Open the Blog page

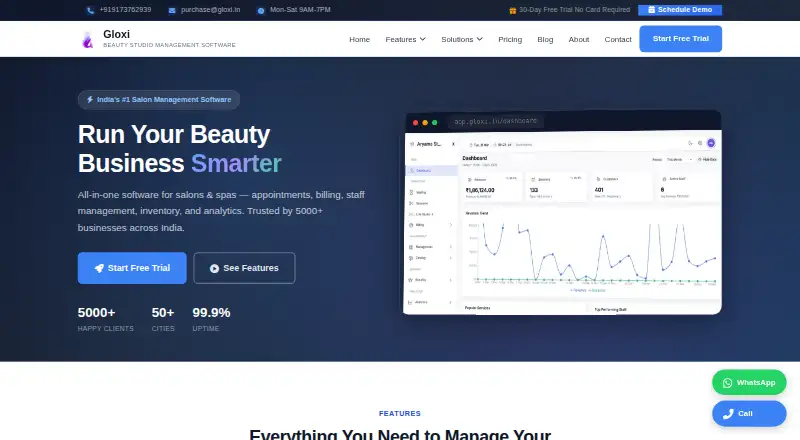(x=545, y=39)
